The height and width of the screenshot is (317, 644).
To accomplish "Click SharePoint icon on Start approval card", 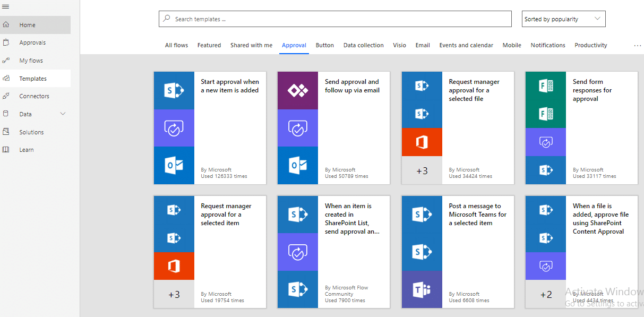I will tap(174, 91).
